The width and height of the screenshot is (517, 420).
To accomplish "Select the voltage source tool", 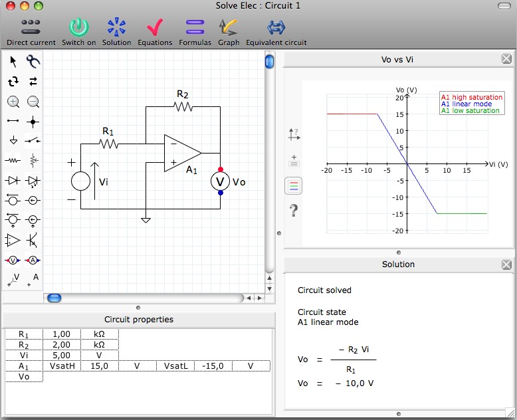I will point(13,200).
